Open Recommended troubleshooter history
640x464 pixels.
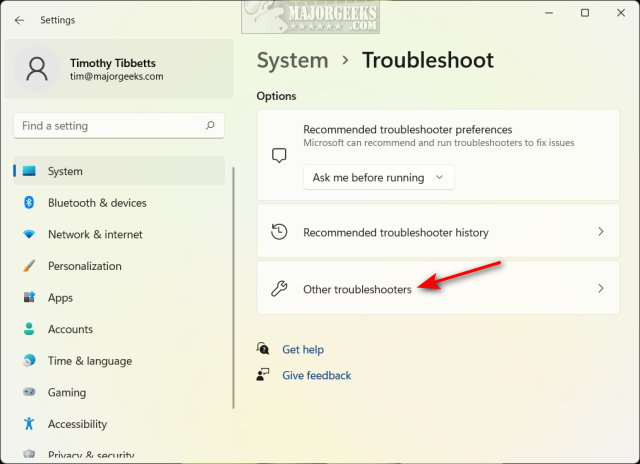(x=438, y=231)
